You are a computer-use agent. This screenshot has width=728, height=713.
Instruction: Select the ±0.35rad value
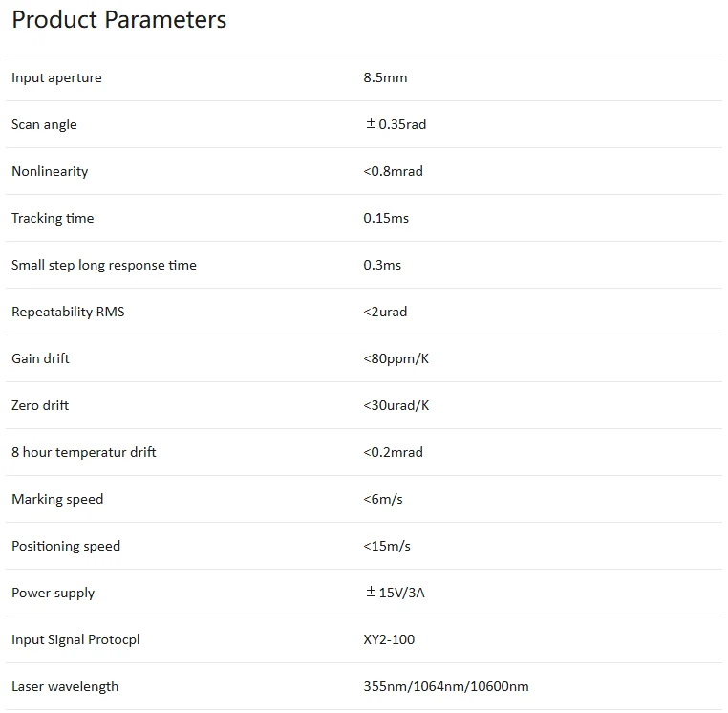tap(396, 124)
